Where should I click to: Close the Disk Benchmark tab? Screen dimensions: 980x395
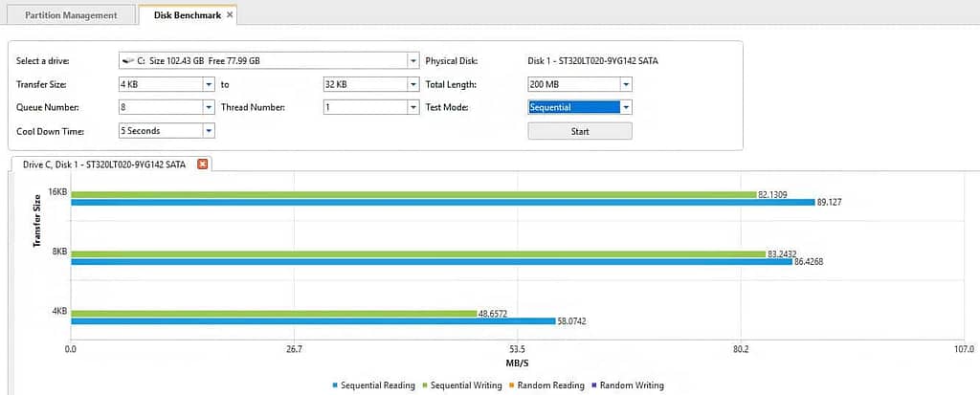[230, 15]
